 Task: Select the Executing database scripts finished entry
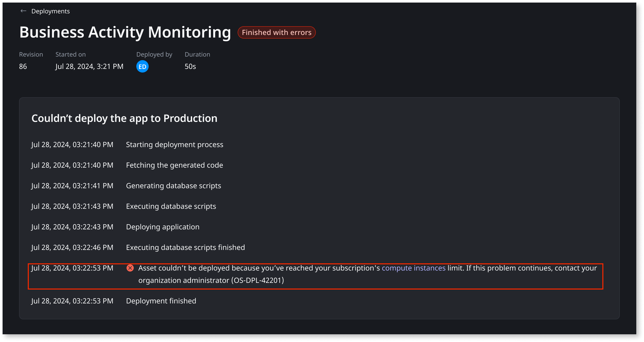[x=185, y=247]
